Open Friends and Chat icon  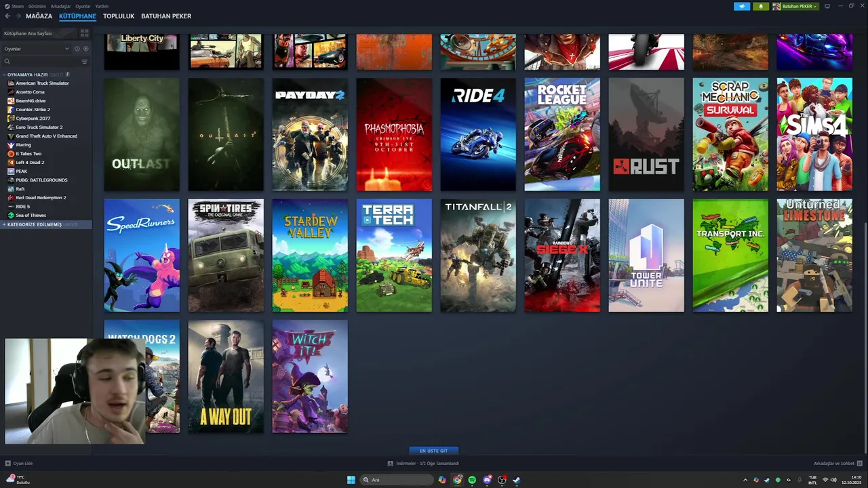click(x=860, y=464)
